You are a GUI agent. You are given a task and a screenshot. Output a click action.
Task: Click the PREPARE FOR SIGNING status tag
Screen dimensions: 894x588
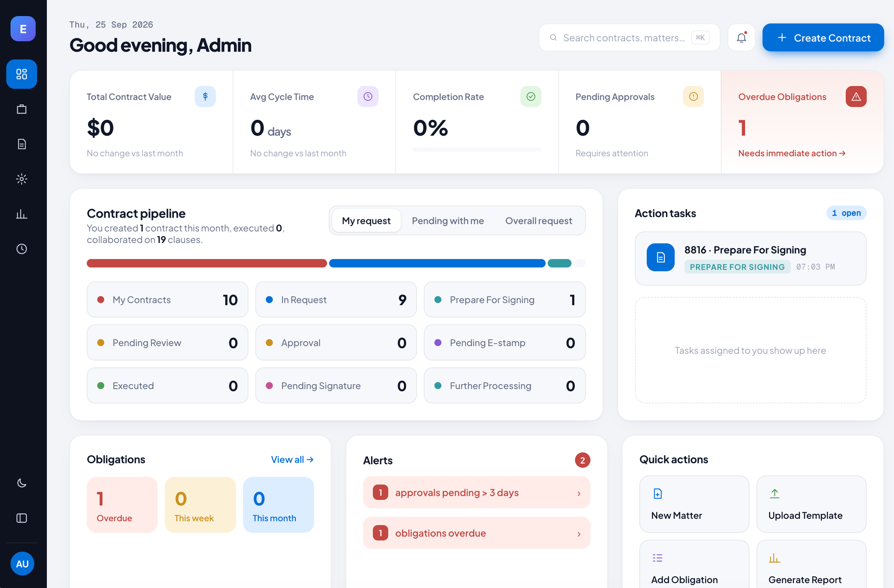click(x=737, y=267)
